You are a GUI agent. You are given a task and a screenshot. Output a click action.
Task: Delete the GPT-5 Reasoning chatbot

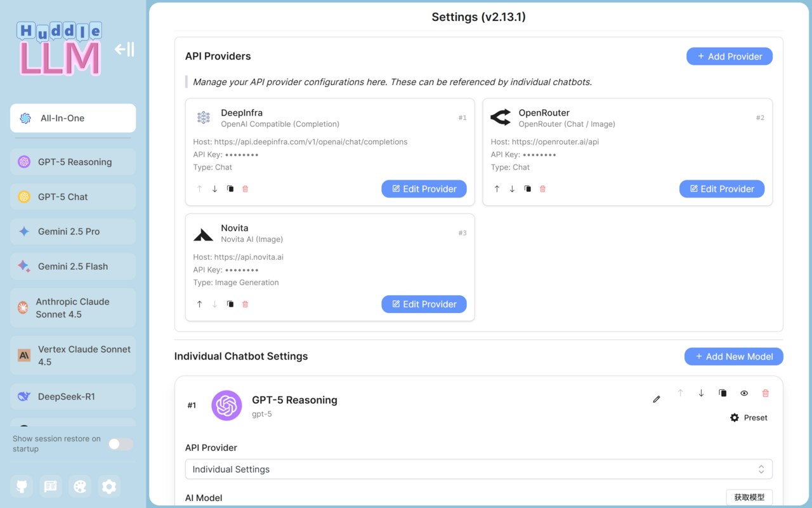(765, 393)
